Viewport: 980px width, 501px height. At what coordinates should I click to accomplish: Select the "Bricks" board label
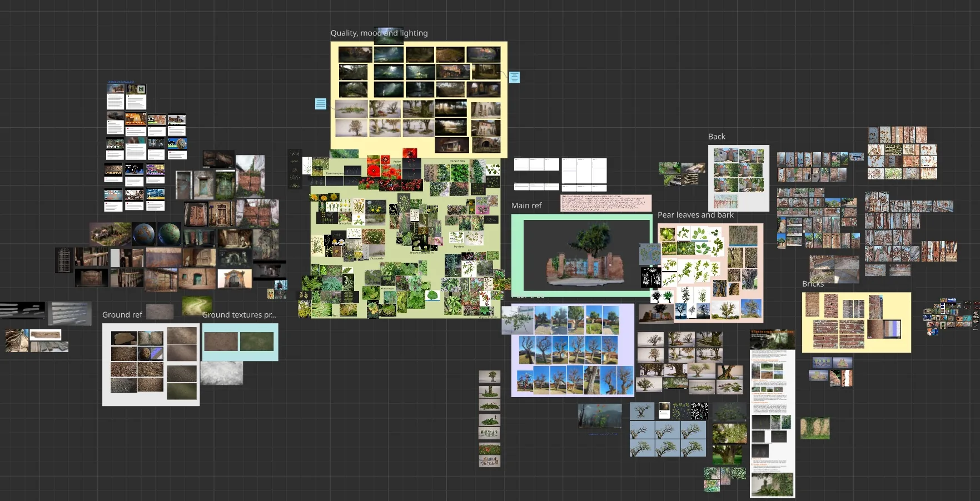[813, 284]
